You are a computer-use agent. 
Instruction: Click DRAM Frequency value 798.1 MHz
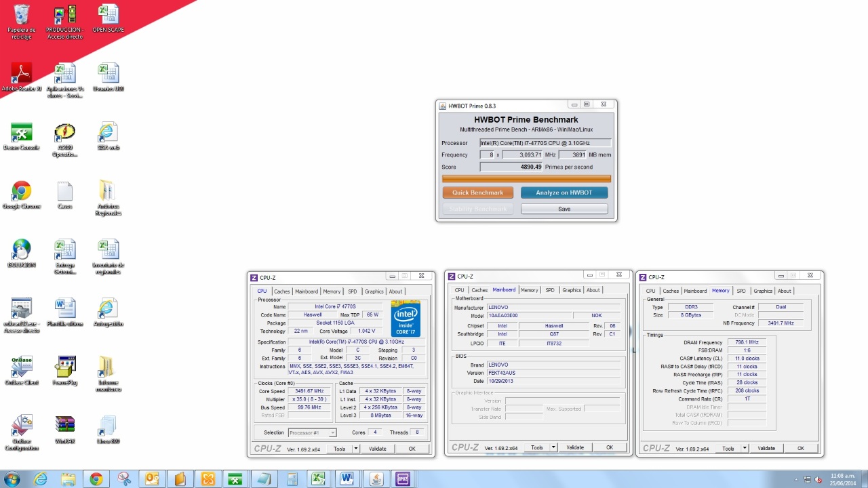click(x=747, y=342)
